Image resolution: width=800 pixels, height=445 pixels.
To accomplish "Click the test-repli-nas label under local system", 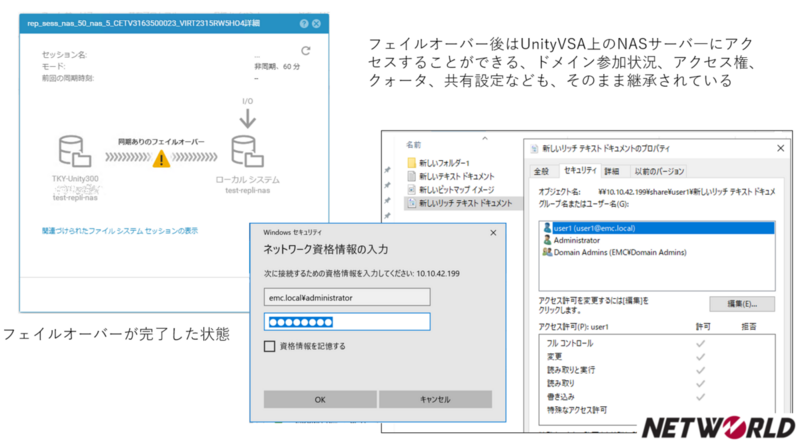I will click(x=247, y=190).
